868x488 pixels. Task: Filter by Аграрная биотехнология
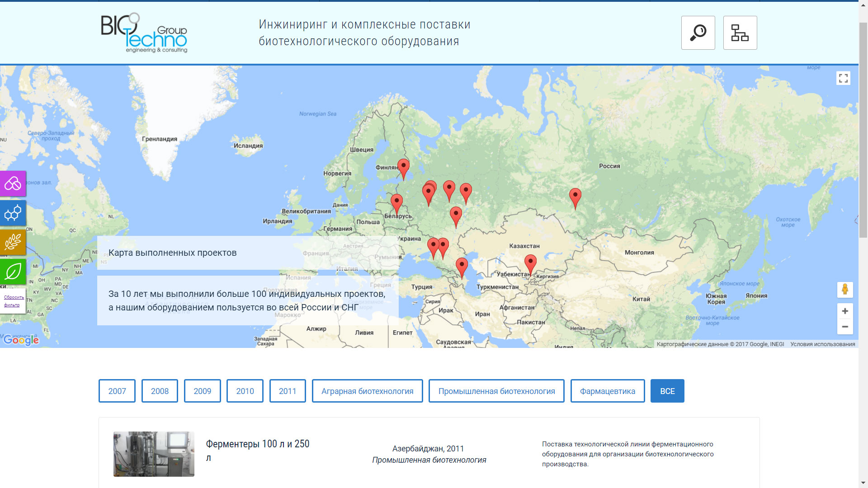click(368, 391)
